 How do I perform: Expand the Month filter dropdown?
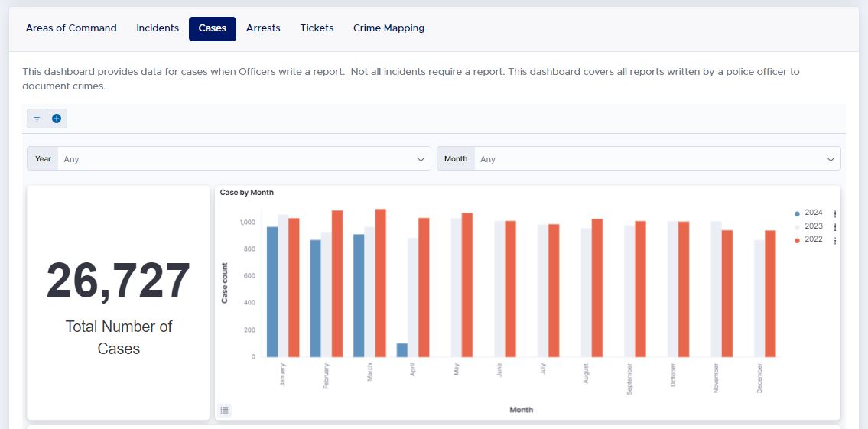(x=639, y=159)
